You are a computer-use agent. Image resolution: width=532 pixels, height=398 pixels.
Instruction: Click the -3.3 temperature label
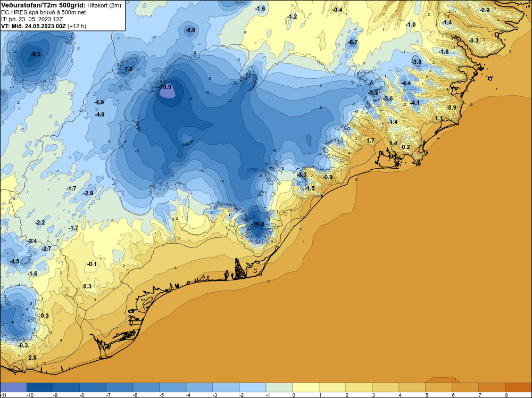[302, 175]
